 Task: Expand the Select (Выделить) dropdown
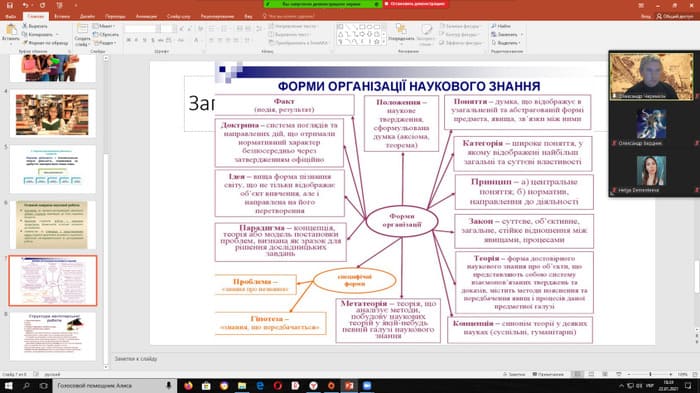(506, 43)
